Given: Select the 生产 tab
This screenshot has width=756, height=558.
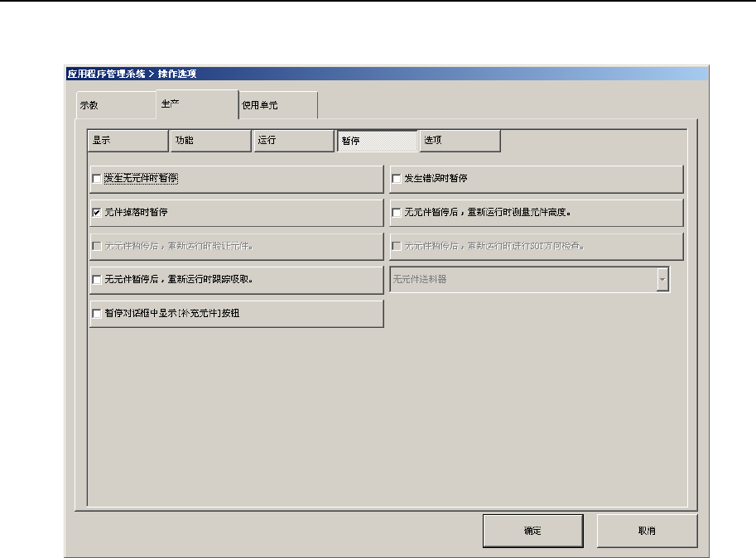Looking at the screenshot, I should click(x=197, y=104).
